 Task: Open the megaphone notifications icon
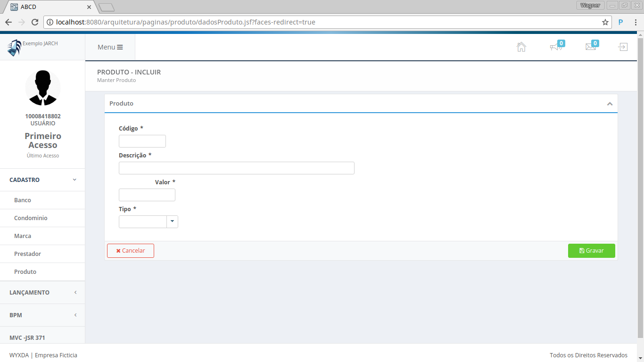[556, 47]
